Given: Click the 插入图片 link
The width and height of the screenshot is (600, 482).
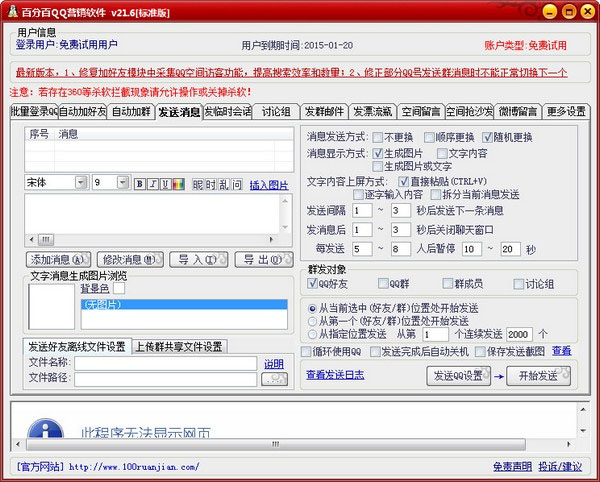Looking at the screenshot, I should pyautogui.click(x=268, y=185).
